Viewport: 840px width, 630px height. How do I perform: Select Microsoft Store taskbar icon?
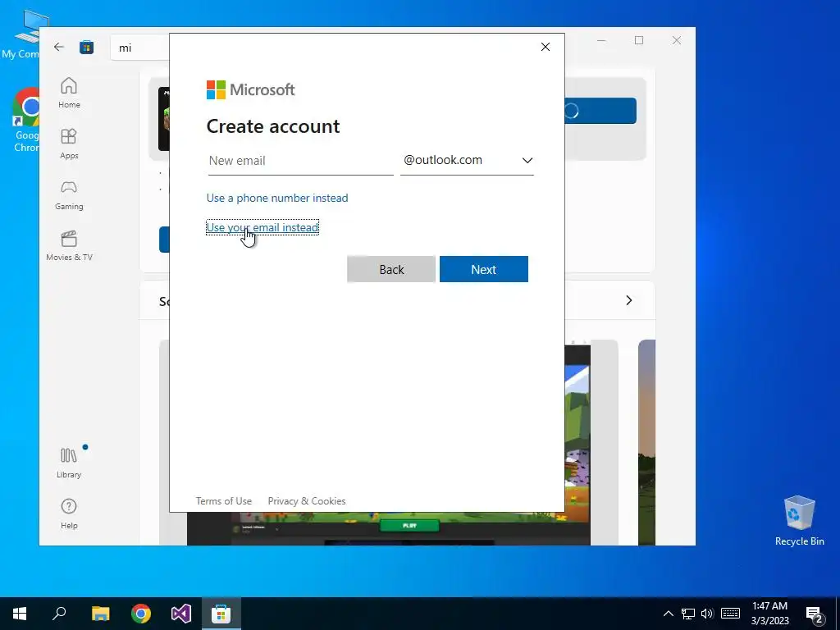point(221,614)
